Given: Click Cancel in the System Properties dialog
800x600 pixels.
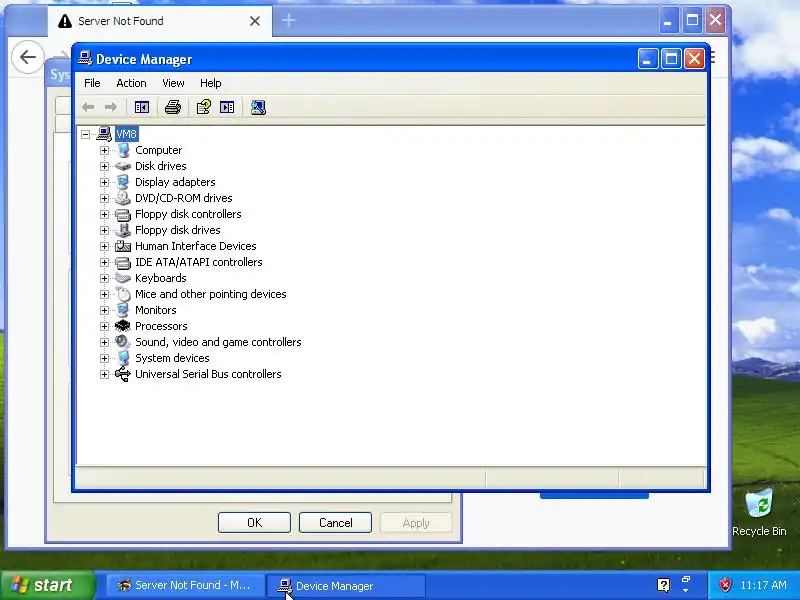Looking at the screenshot, I should click(x=335, y=522).
